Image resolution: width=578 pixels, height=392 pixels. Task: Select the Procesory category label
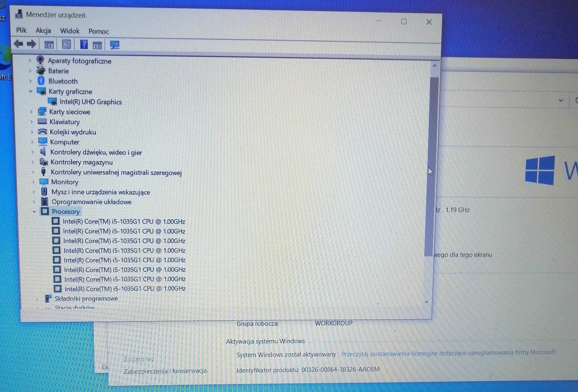pos(66,212)
